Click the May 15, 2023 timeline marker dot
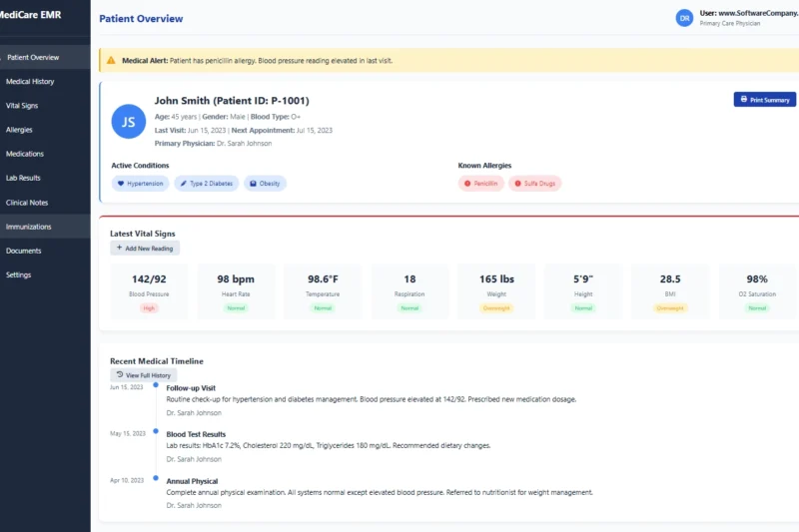Screen dimensions: 799x532 click(x=156, y=431)
